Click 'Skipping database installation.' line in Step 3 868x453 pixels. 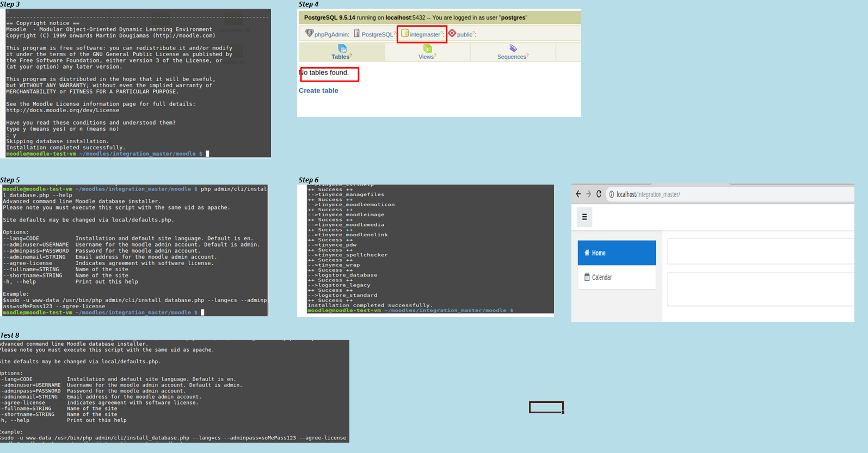(x=58, y=141)
